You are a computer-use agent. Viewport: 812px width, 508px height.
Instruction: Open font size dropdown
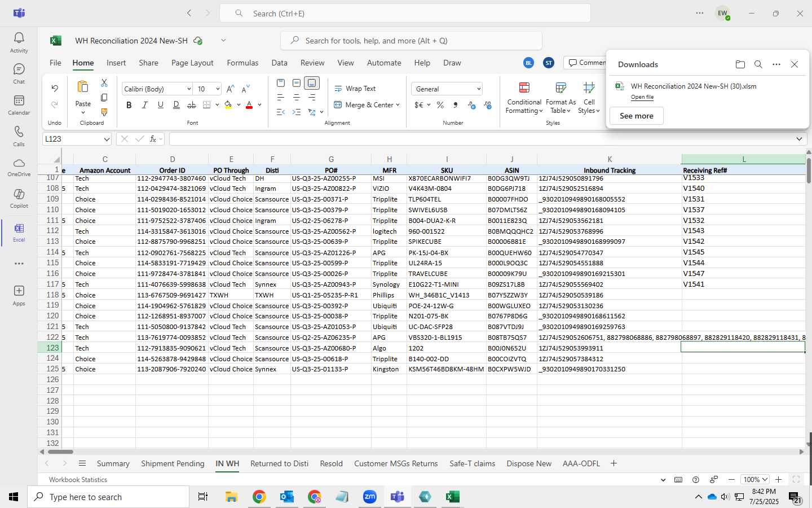pyautogui.click(x=217, y=89)
